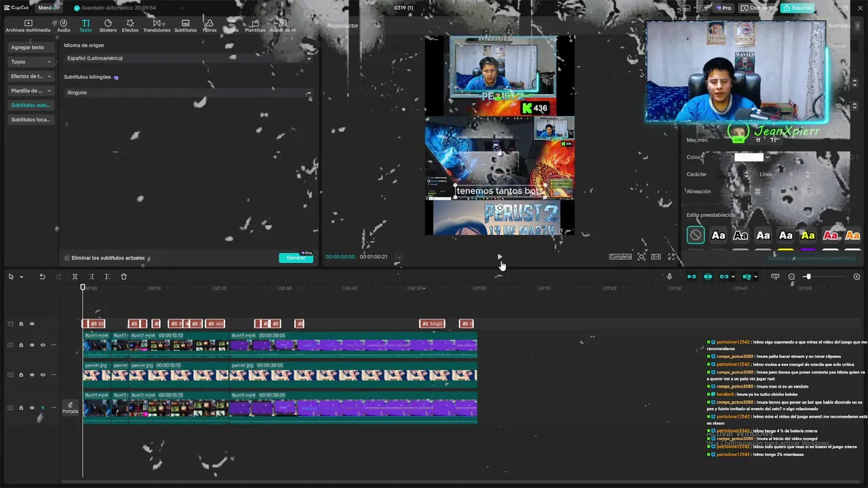Zoom in the timeline
This screenshot has width=868, height=488.
[x=856, y=277]
